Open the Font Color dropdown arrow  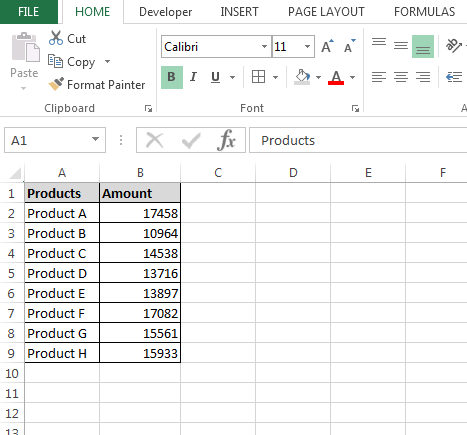tap(352, 77)
